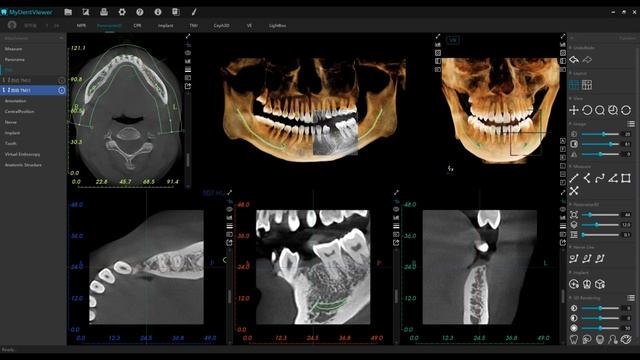Adjust the Image brightness slider
The height and width of the screenshot is (360, 640).
pos(600,134)
